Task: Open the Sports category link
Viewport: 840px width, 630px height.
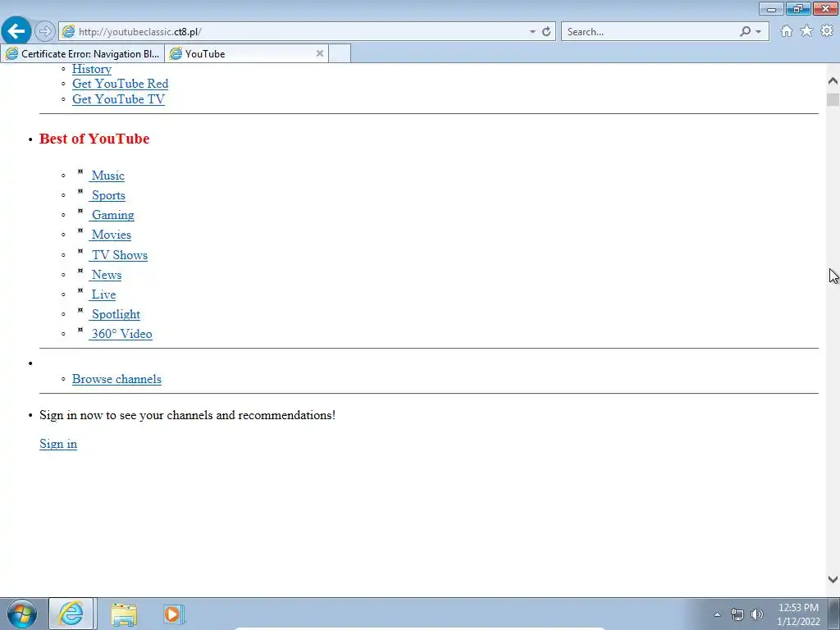Action: (107, 195)
